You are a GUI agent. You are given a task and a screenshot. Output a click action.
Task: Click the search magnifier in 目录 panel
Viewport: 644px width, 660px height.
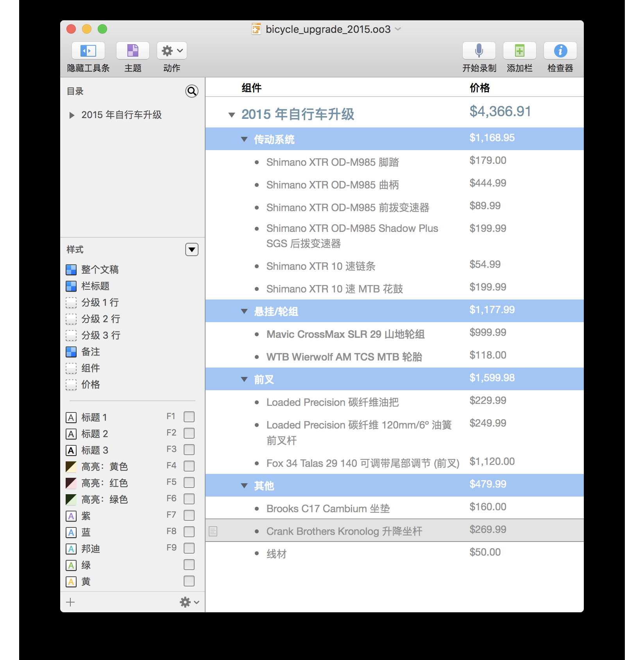click(191, 91)
